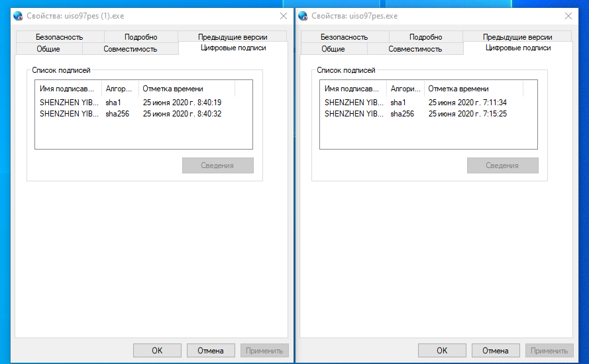Viewport: 589px width, 364px height.
Task: Open Подробно tab in uiso97pes (1).exe window
Action: tap(141, 37)
